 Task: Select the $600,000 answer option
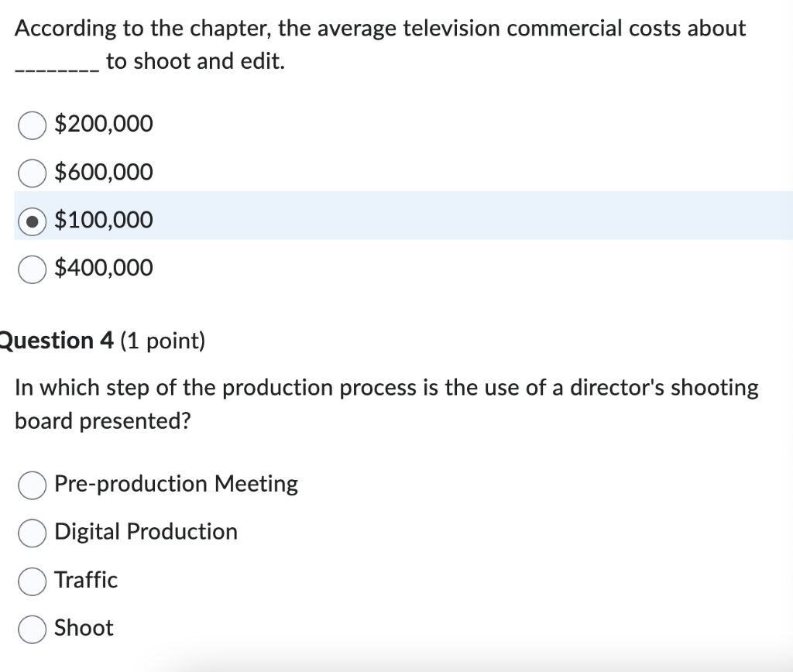pyautogui.click(x=32, y=172)
